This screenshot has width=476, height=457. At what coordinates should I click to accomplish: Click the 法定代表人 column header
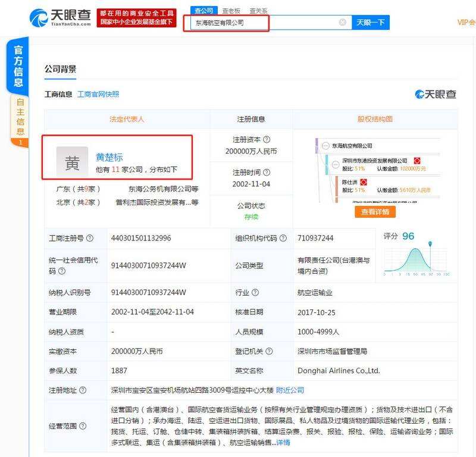(127, 119)
